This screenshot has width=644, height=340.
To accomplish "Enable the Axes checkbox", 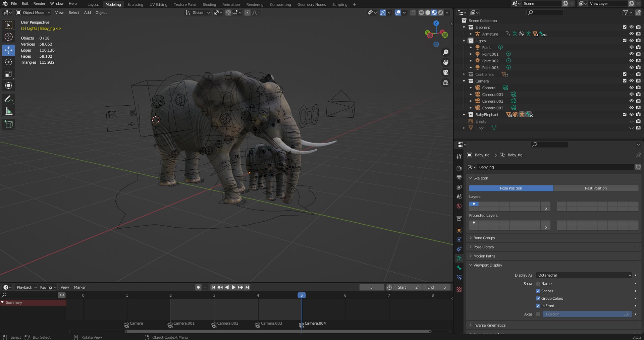I will point(538,314).
